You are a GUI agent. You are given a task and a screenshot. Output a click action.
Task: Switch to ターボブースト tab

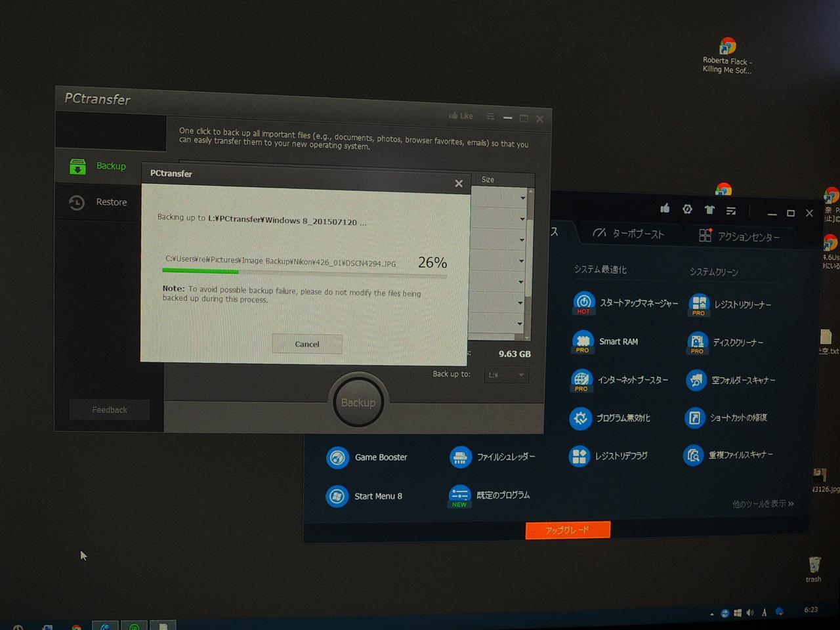(629, 233)
